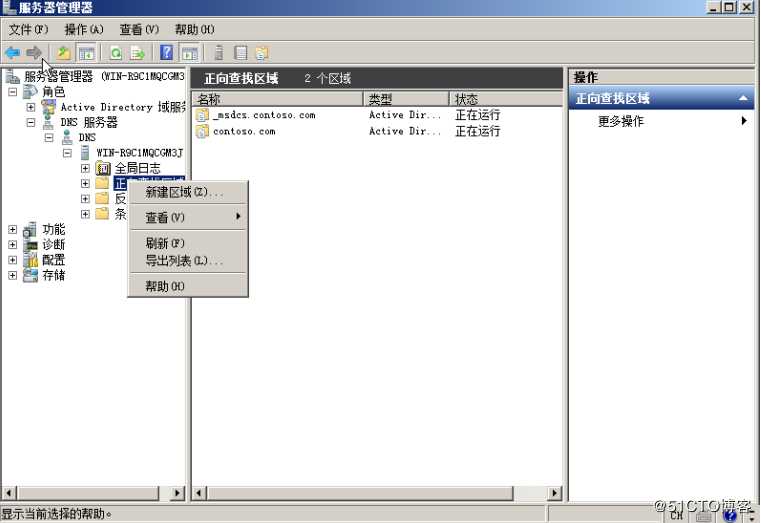This screenshot has height=523, width=761.
Task: Click the green Refresh toolbar icon
Action: point(116,52)
